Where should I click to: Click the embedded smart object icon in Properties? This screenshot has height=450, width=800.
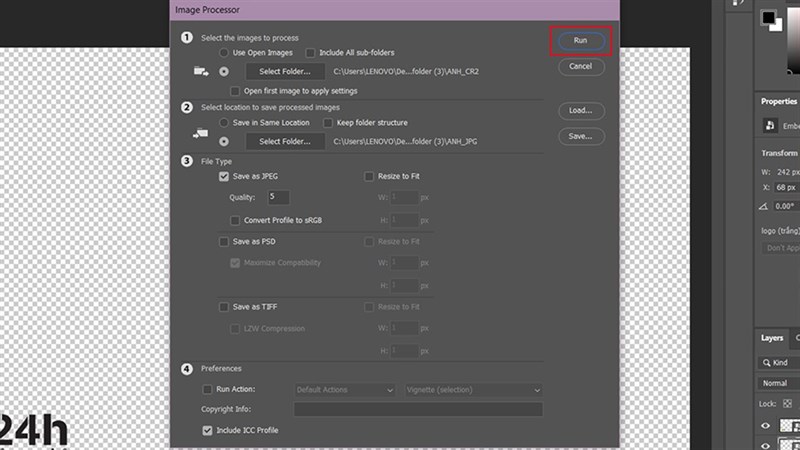tap(770, 126)
